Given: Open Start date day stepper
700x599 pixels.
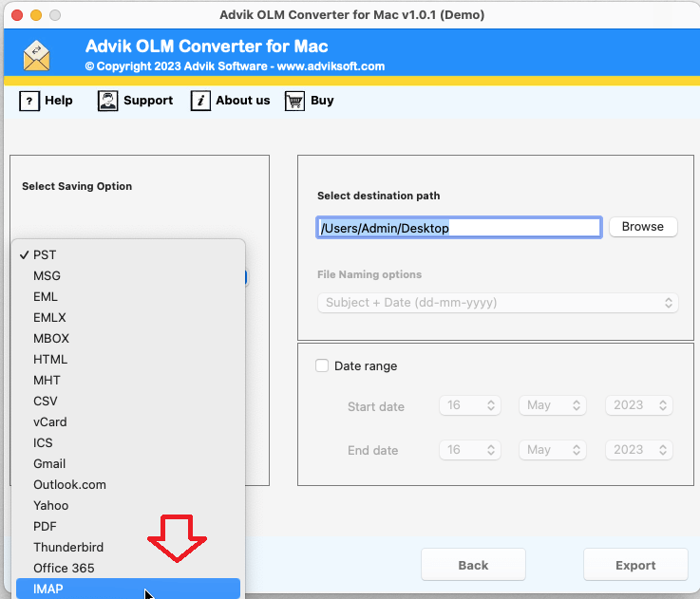Looking at the screenshot, I should pos(469,405).
